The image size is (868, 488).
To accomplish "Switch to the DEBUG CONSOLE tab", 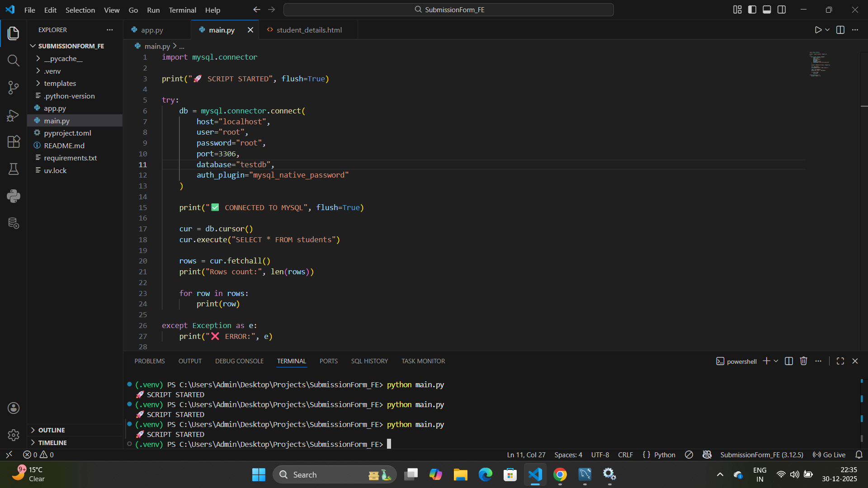I will (239, 361).
